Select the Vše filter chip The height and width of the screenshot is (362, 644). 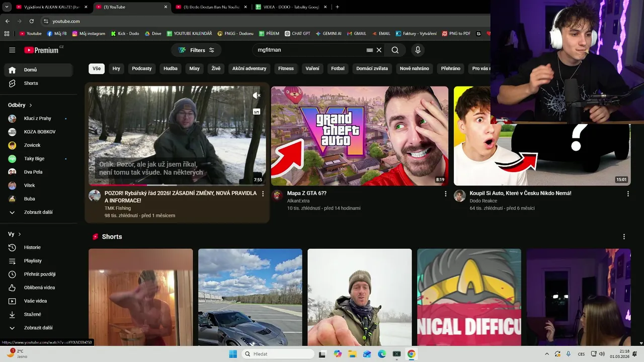(x=97, y=68)
